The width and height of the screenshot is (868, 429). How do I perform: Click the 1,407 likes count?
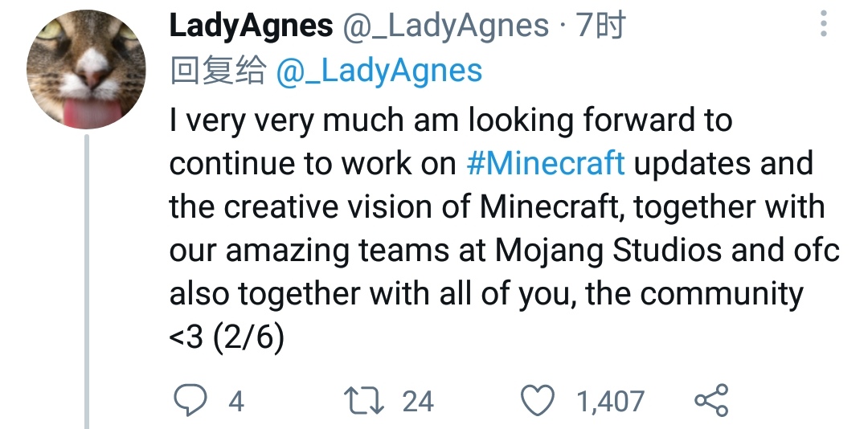(x=610, y=401)
